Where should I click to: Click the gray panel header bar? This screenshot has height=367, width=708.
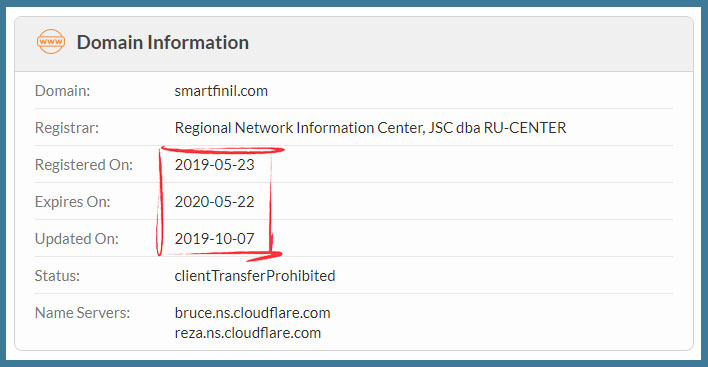[354, 44]
